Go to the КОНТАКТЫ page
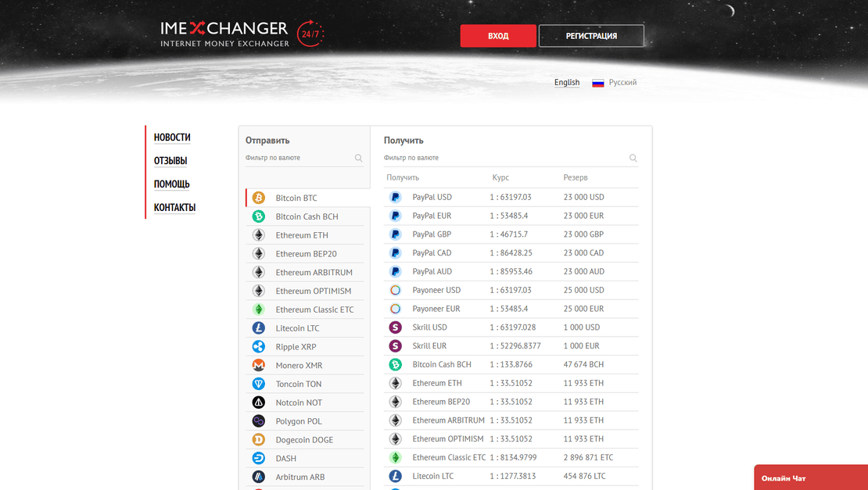Image resolution: width=868 pixels, height=490 pixels. coord(174,208)
